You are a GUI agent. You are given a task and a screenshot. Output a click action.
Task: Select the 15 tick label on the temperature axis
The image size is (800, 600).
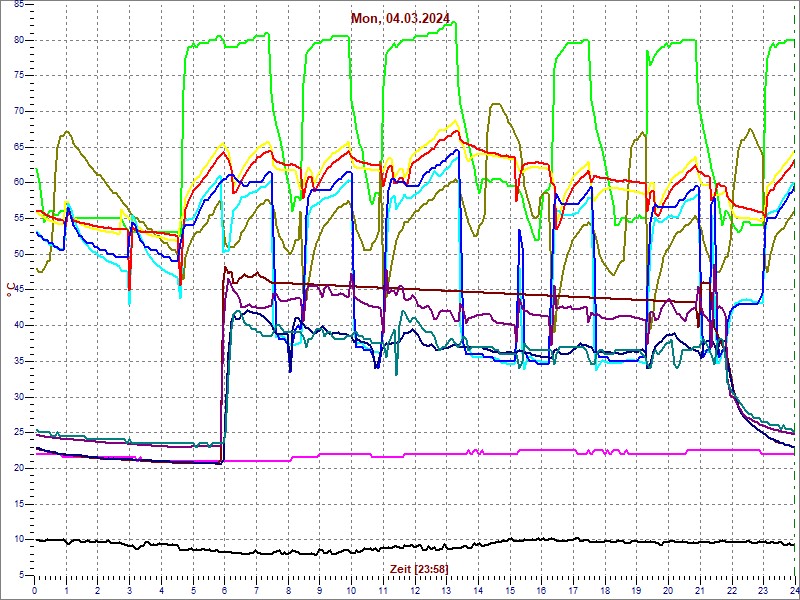pyautogui.click(x=19, y=504)
